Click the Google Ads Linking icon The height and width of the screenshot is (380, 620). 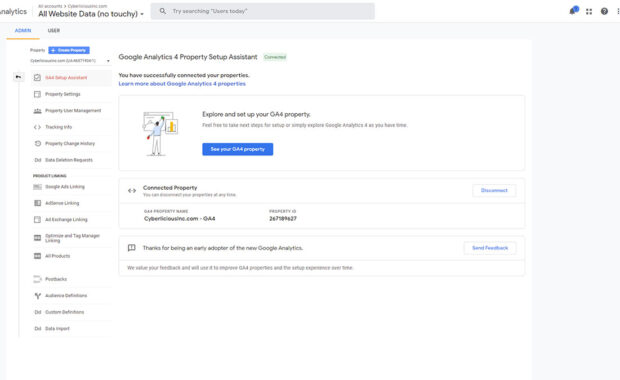click(37, 187)
